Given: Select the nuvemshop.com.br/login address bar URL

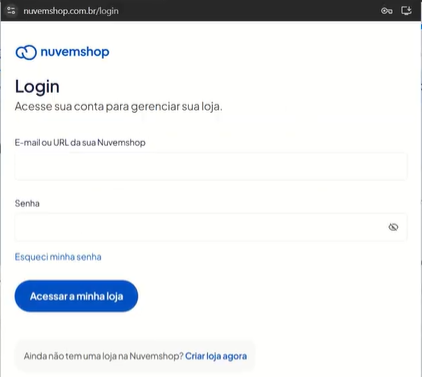Looking at the screenshot, I should pos(71,11).
